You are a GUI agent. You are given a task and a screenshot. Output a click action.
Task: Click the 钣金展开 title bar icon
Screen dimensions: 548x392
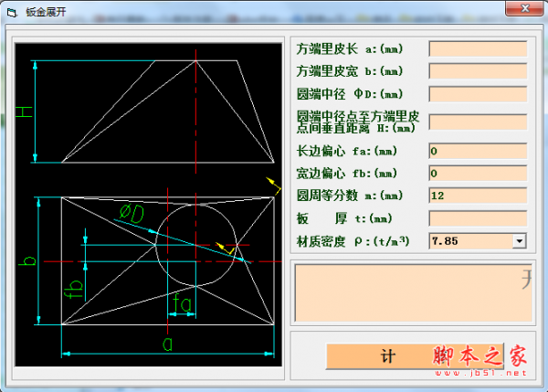[x=12, y=13]
